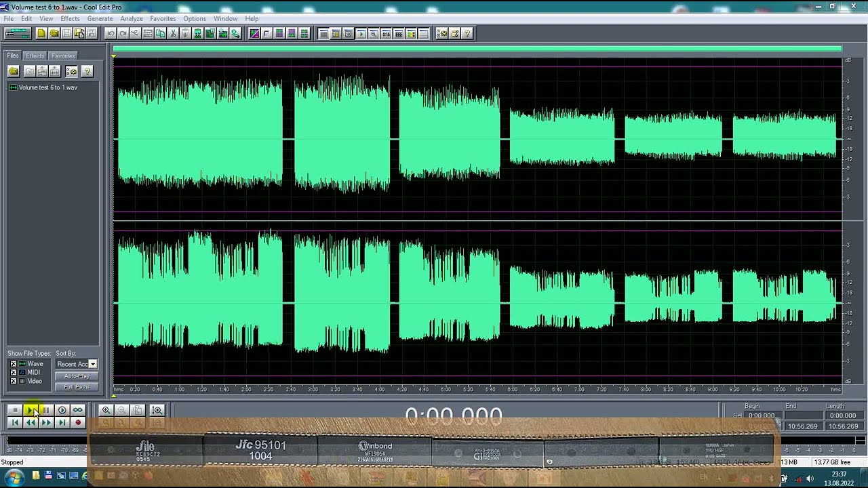
Task: Select Volume test 6 to 1.wav file
Action: [x=43, y=87]
